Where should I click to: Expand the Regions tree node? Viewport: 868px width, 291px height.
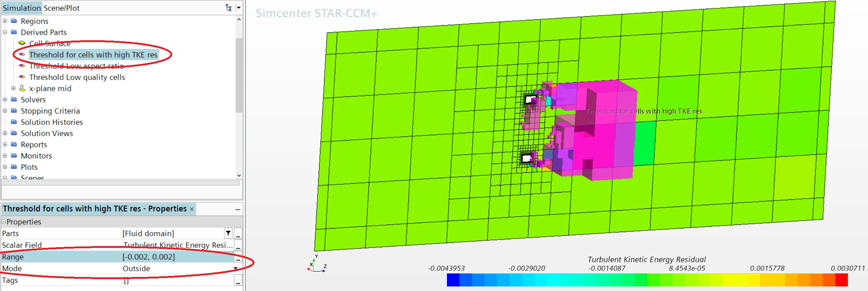5,21
